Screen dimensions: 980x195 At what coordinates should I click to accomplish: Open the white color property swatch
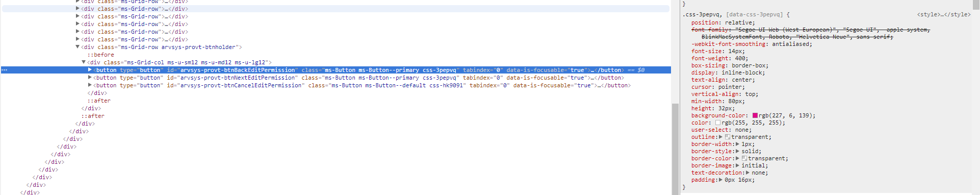[718, 123]
